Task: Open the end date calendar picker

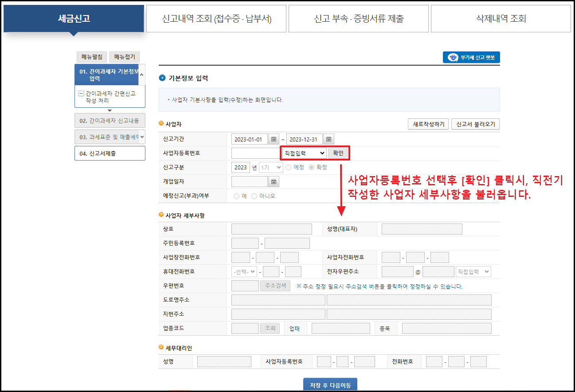Action: [x=329, y=139]
